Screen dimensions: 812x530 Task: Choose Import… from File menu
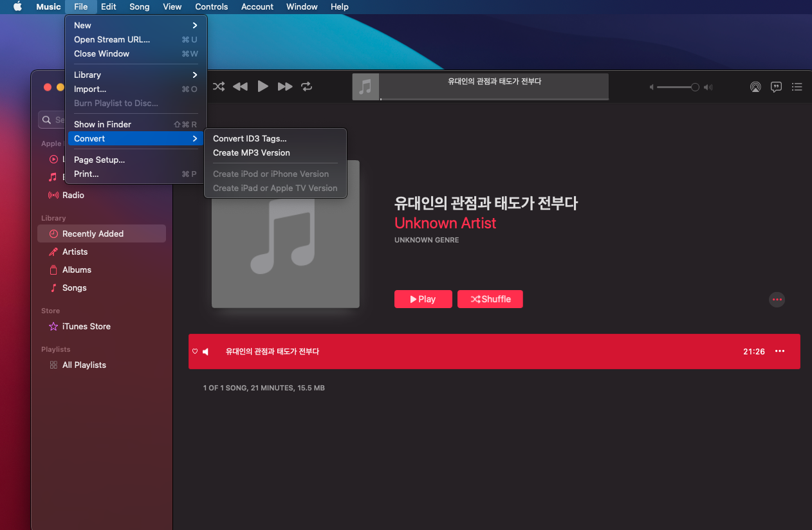[x=136, y=89]
